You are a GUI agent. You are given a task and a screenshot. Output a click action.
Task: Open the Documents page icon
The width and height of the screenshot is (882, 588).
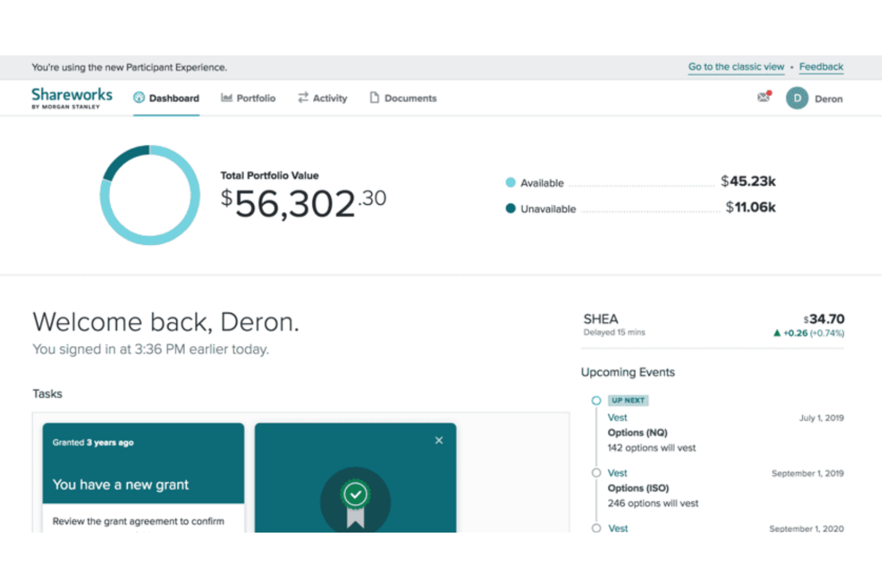coord(374,98)
